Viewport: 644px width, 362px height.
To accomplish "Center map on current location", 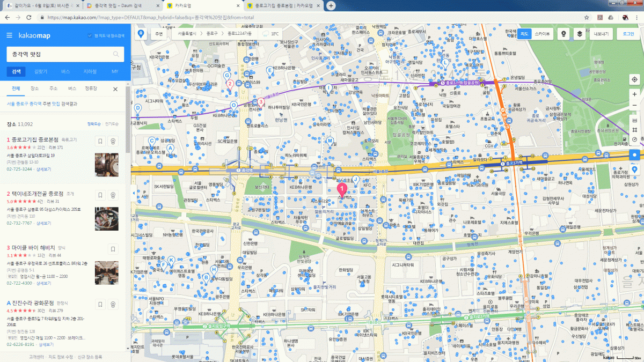I will [x=634, y=79].
